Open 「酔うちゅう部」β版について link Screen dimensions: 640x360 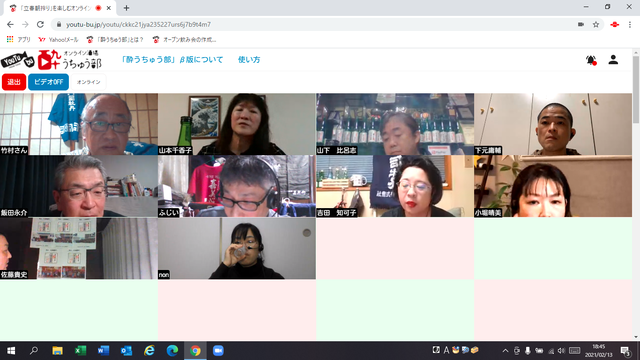(172, 60)
